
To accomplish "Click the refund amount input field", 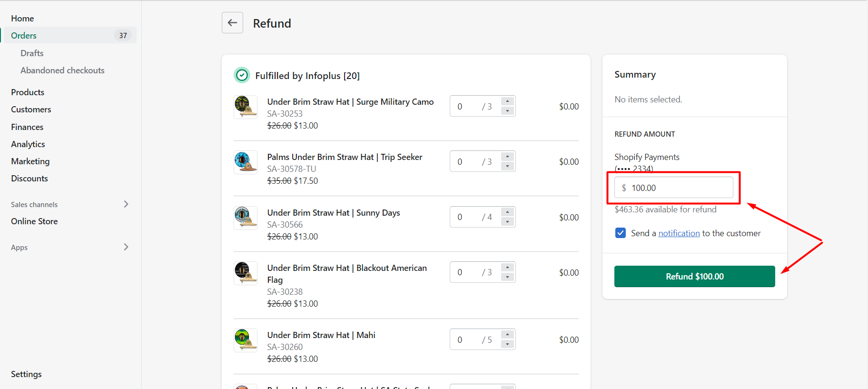I will (x=678, y=188).
